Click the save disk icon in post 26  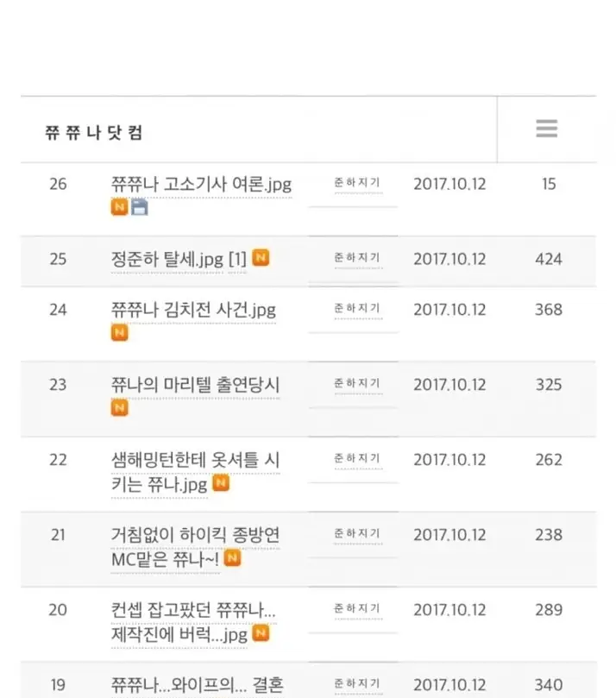pyautogui.click(x=139, y=207)
